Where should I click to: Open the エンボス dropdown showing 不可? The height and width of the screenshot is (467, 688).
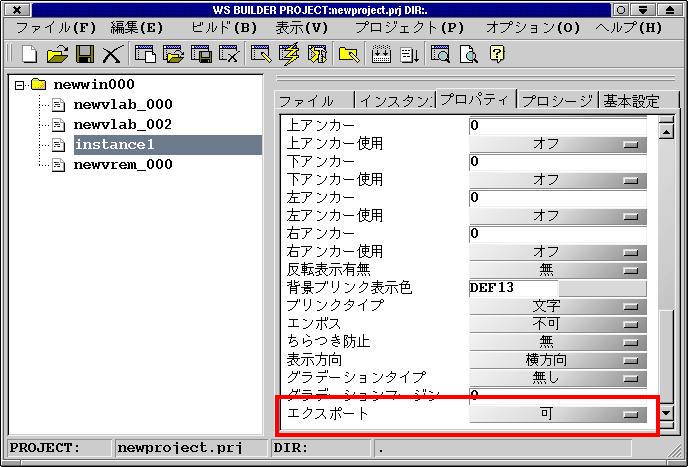558,324
